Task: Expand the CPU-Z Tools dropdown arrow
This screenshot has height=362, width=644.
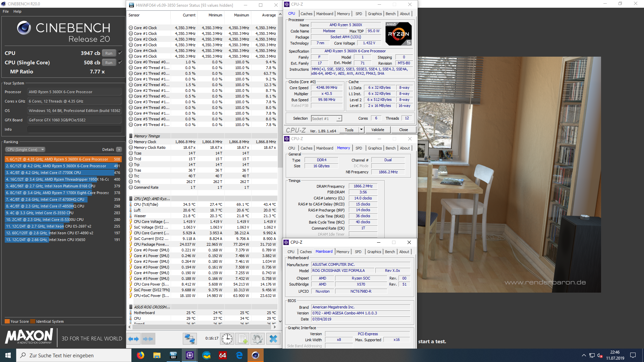Action: [361, 130]
